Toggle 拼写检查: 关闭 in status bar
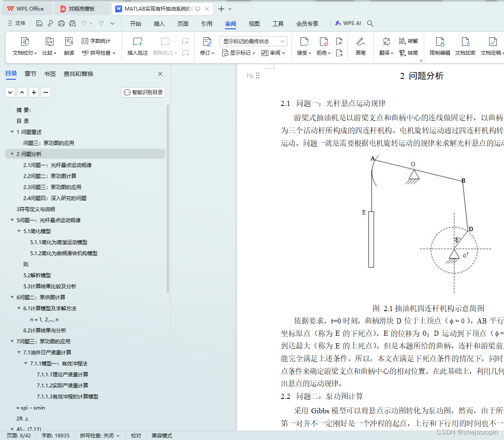504x440 pixels. pyautogui.click(x=100, y=435)
